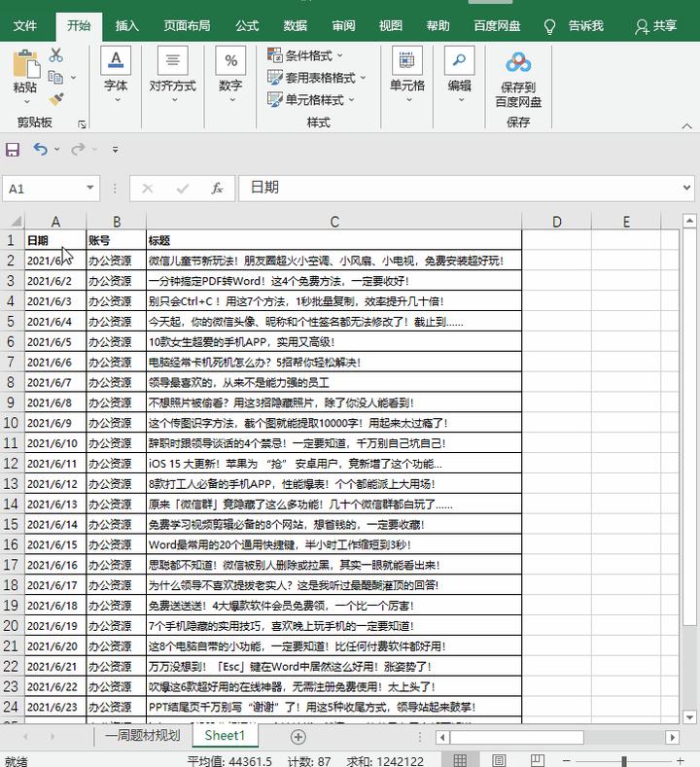The width and height of the screenshot is (700, 767).
Task: Click the Undo arrow icon
Action: click(x=40, y=150)
